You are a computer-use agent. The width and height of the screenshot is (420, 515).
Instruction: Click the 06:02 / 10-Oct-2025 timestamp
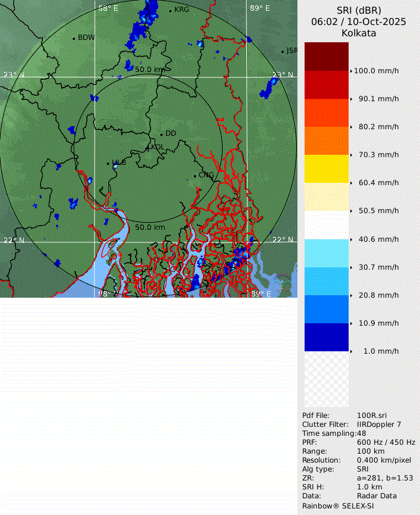(359, 21)
